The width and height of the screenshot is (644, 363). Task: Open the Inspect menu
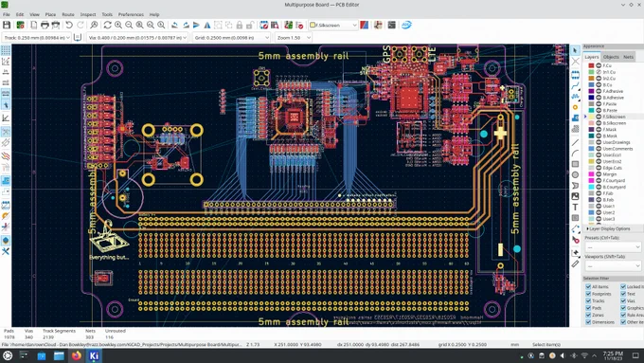click(88, 14)
